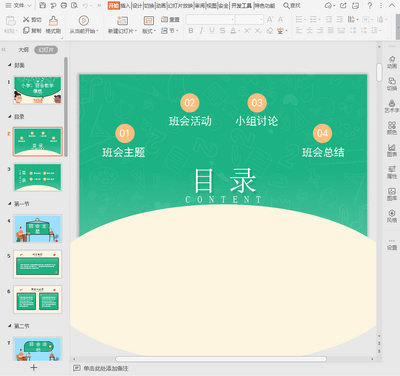Select slide 1 cover thumbnail
The image size is (400, 376).
[38, 90]
